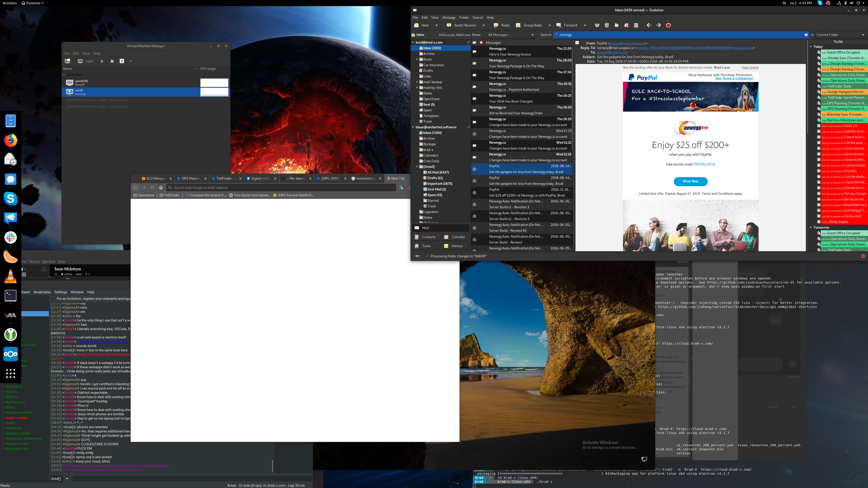868x488 pixels.
Task: Click the read-status envelope column header
Action: pos(474,43)
